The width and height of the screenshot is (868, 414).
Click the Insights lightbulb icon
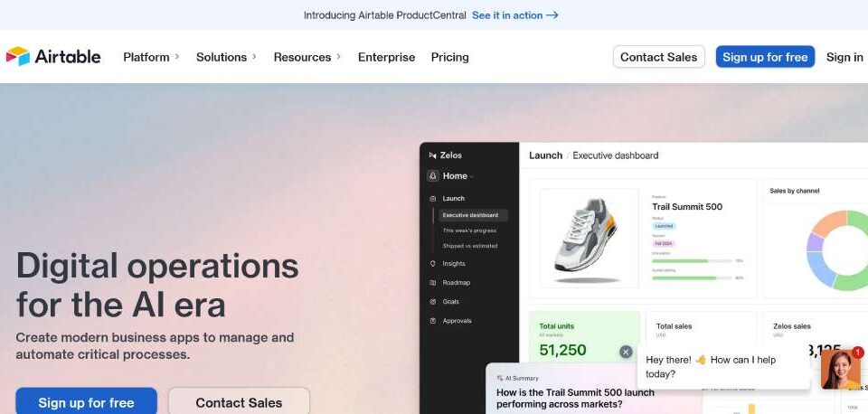[x=433, y=264]
